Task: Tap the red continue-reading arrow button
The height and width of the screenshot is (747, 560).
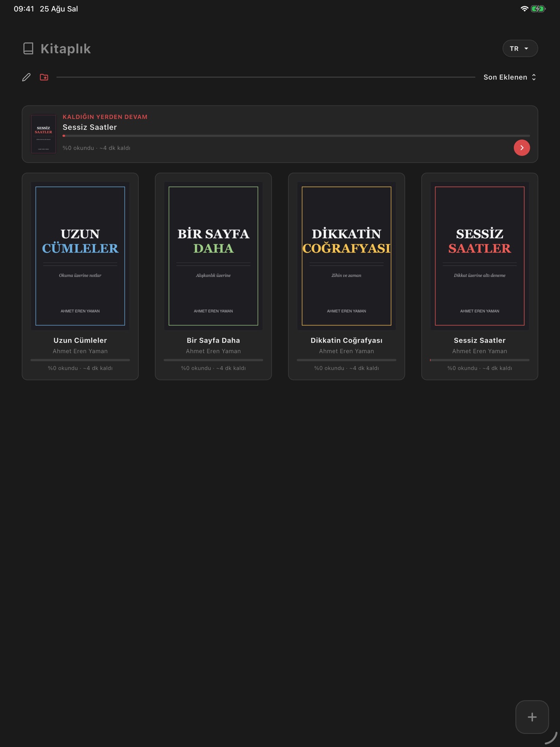Action: 522,148
